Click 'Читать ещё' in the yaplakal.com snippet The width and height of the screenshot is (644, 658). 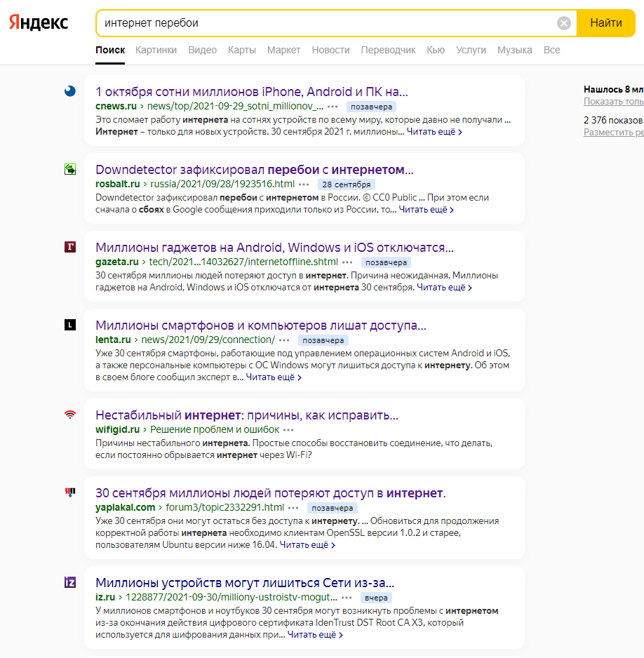[307, 545]
